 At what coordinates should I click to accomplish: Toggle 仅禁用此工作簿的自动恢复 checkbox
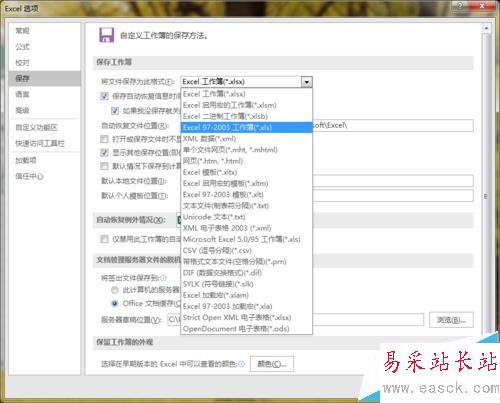click(x=104, y=239)
